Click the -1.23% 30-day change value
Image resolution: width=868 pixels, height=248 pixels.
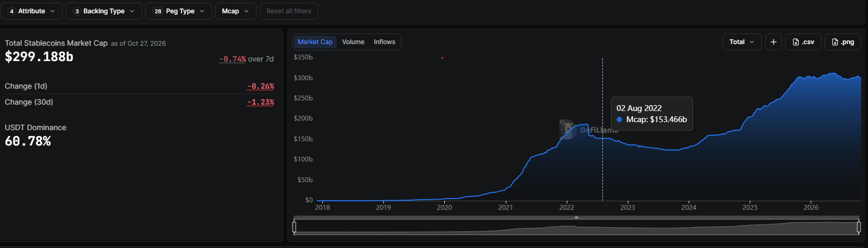tap(260, 102)
